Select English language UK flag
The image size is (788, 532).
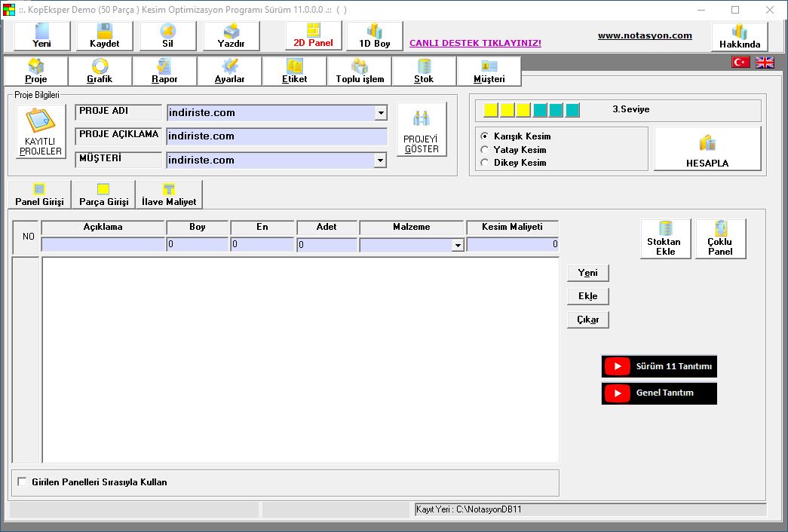click(x=765, y=63)
